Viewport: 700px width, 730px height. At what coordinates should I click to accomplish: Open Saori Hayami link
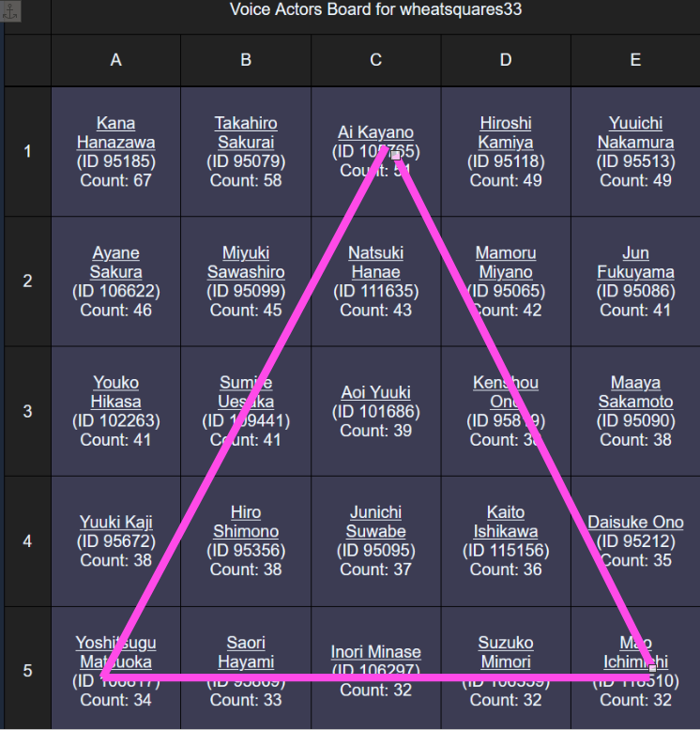(x=246, y=652)
